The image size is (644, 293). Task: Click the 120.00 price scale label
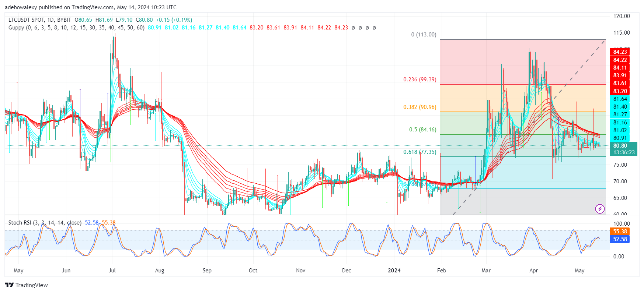(622, 16)
